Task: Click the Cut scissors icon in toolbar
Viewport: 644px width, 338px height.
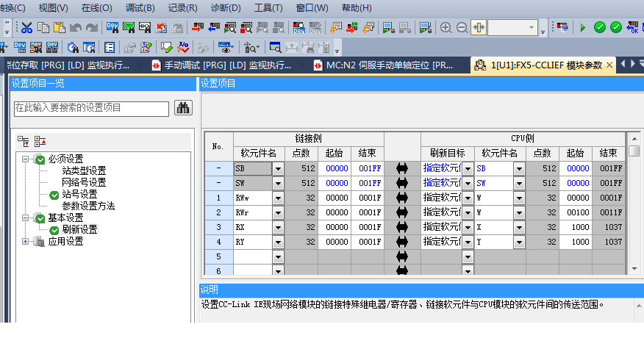Action: 26,28
